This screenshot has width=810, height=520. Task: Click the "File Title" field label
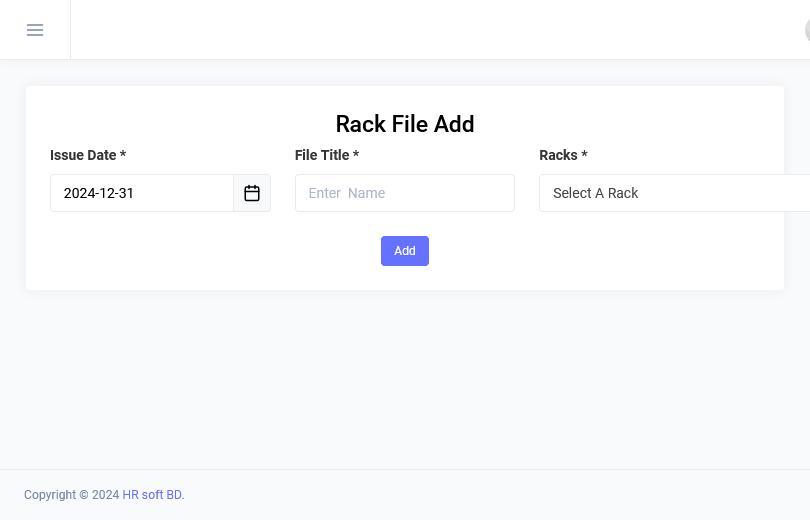[x=321, y=155]
